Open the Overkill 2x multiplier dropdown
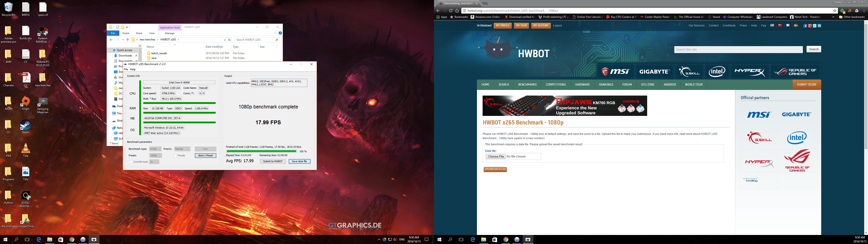 pos(154,162)
